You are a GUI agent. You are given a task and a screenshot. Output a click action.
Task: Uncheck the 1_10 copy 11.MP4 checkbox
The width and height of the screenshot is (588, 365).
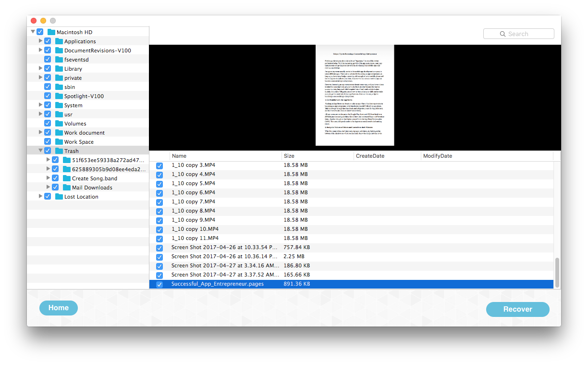159,239
